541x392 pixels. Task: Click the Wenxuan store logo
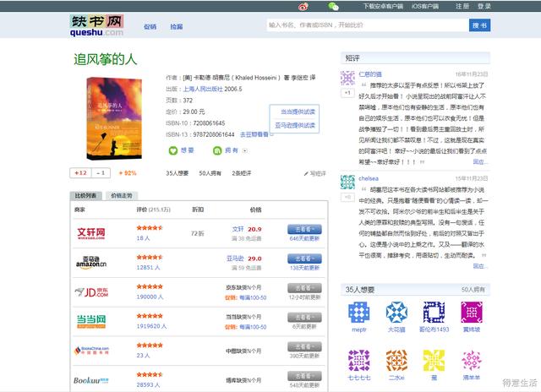coord(91,233)
